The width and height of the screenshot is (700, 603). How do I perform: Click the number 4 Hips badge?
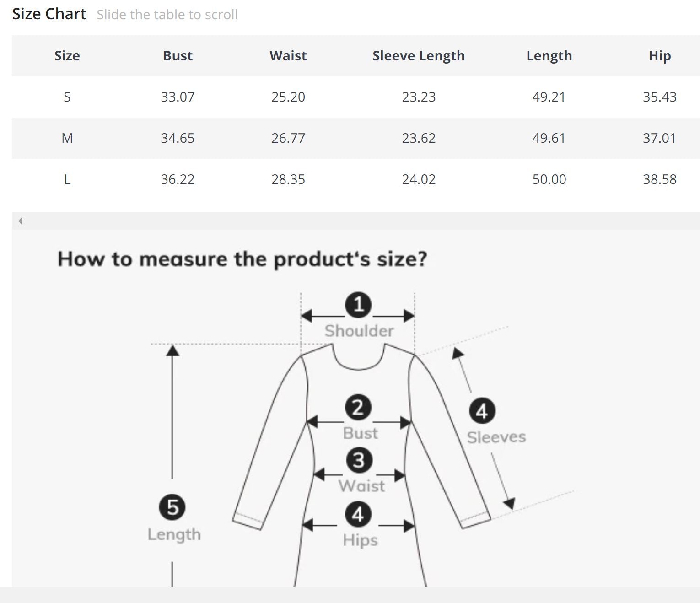(x=358, y=514)
